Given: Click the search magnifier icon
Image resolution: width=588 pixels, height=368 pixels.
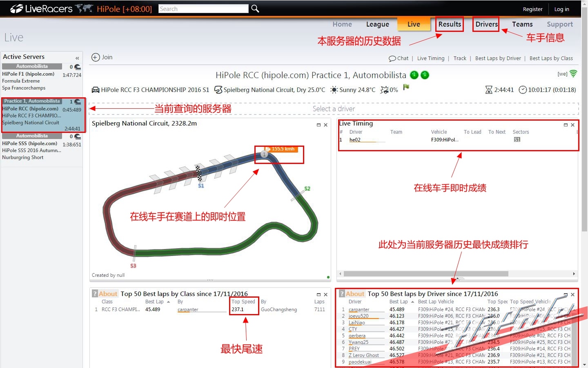Looking at the screenshot, I should (x=255, y=9).
